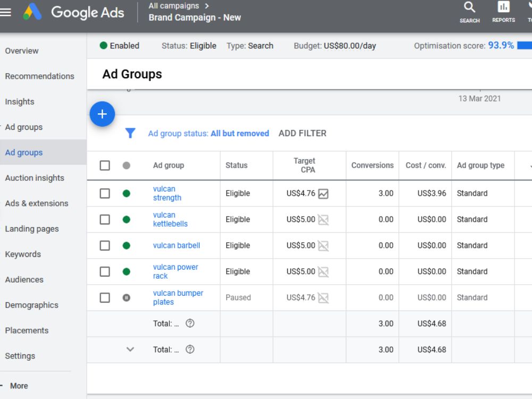532x399 pixels.
Task: Open the vulcan kettlebells ad group link
Action: tap(170, 220)
